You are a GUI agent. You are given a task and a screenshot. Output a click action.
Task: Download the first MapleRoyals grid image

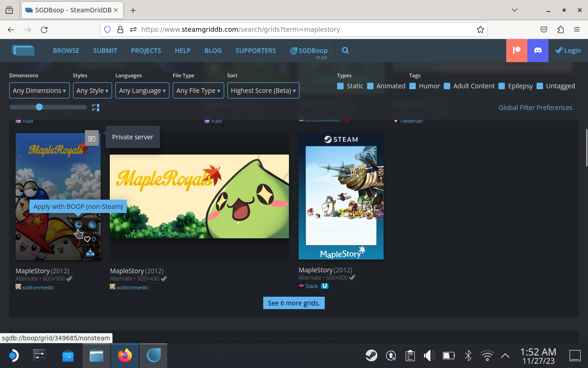point(90,252)
